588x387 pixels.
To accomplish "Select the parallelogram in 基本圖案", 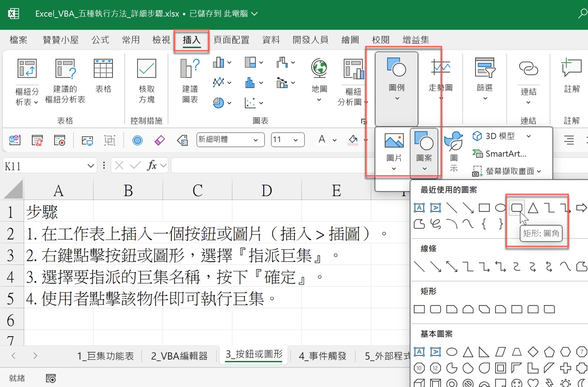I will 500,352.
